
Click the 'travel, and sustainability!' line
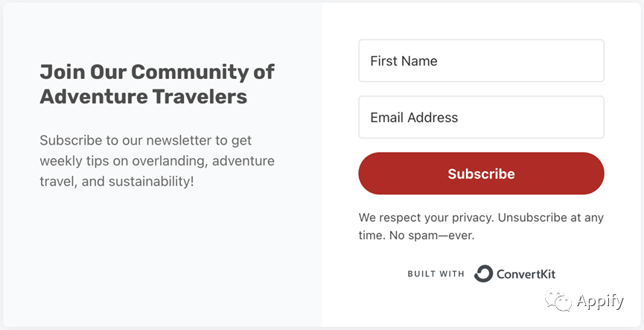coord(117,181)
